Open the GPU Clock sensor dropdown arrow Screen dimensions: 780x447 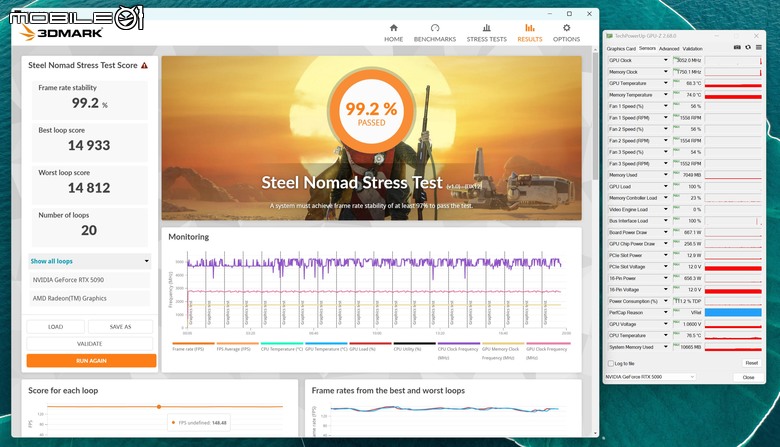click(666, 60)
